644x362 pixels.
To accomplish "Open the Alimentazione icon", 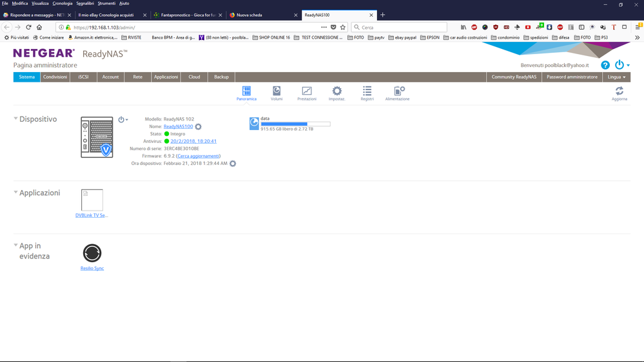I will [397, 93].
